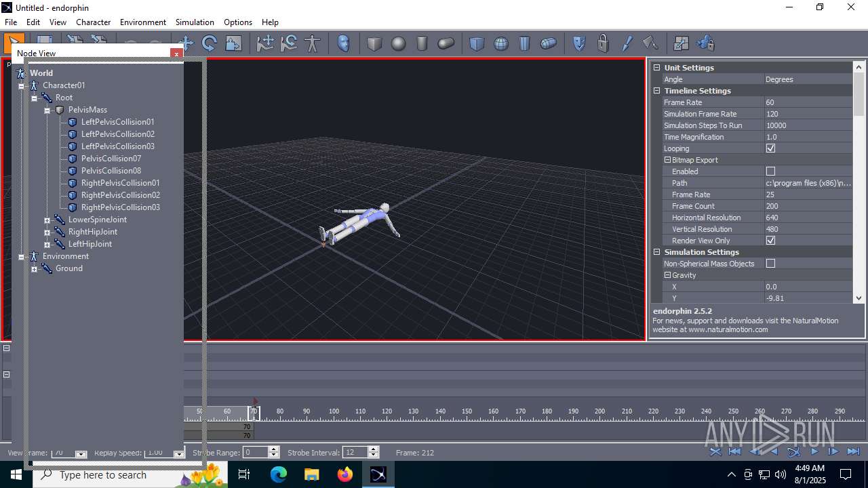
Task: Enable Bitmap Export Enabled checkbox
Action: tap(770, 171)
